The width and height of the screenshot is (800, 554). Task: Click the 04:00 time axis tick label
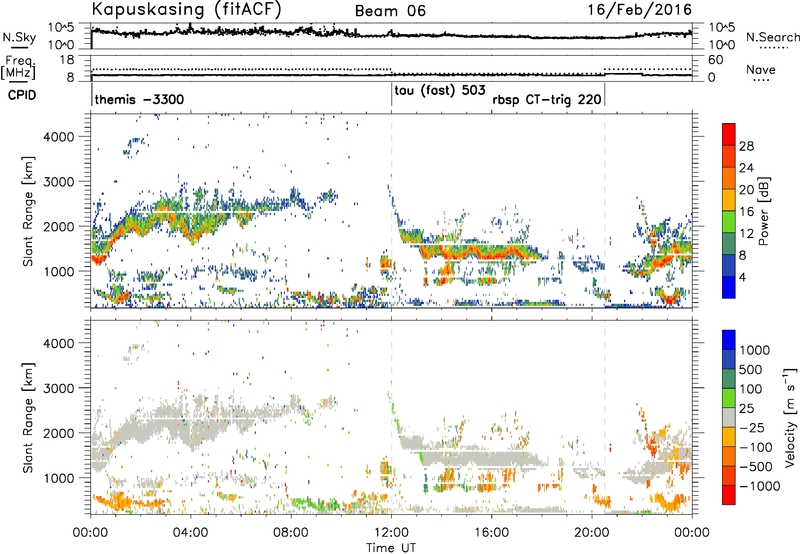190,533
